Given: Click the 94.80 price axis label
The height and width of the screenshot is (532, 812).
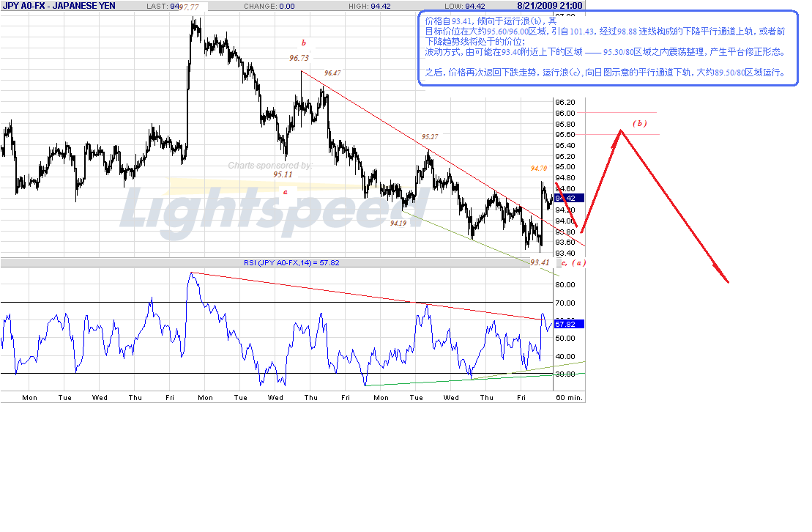Looking at the screenshot, I should [565, 178].
